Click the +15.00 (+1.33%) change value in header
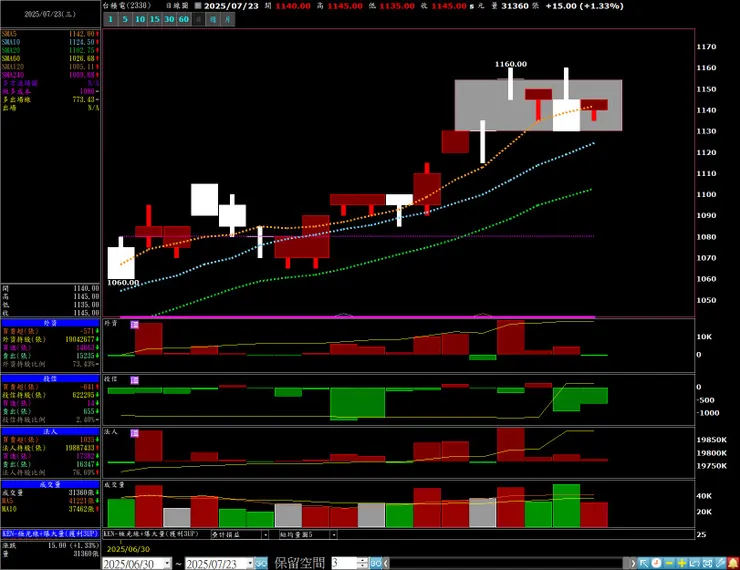This screenshot has width=740, height=570. [x=584, y=6]
